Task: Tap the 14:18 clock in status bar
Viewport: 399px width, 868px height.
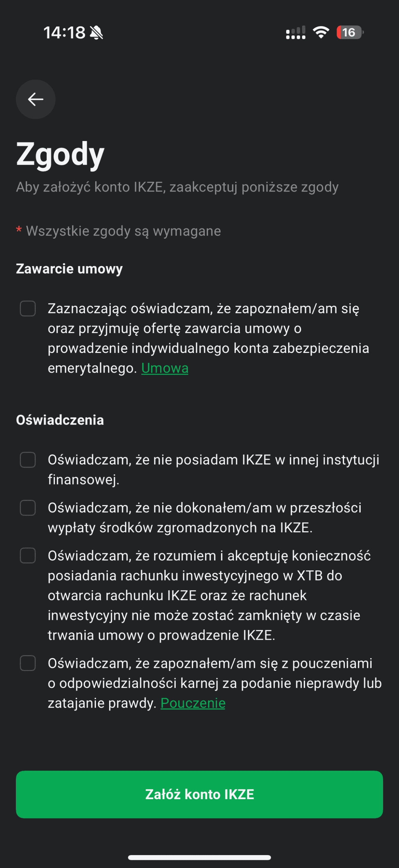Action: coord(64,33)
